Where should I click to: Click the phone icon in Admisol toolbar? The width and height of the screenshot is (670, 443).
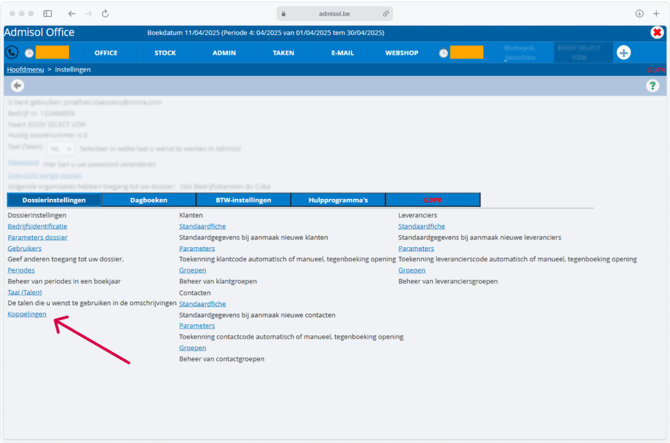pos(12,53)
